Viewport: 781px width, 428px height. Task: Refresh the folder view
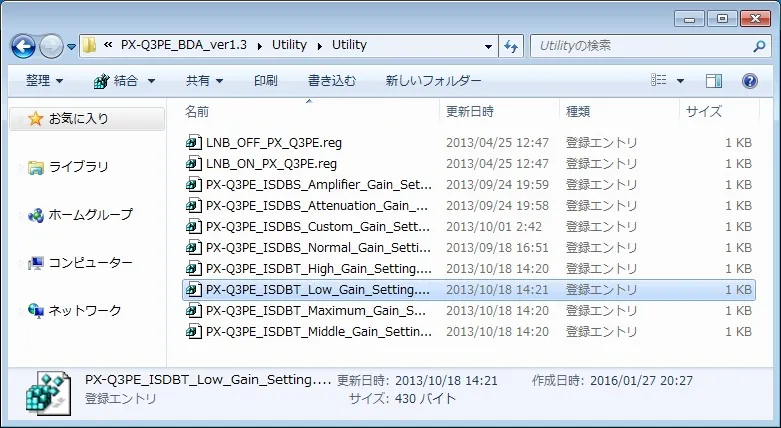[511, 46]
